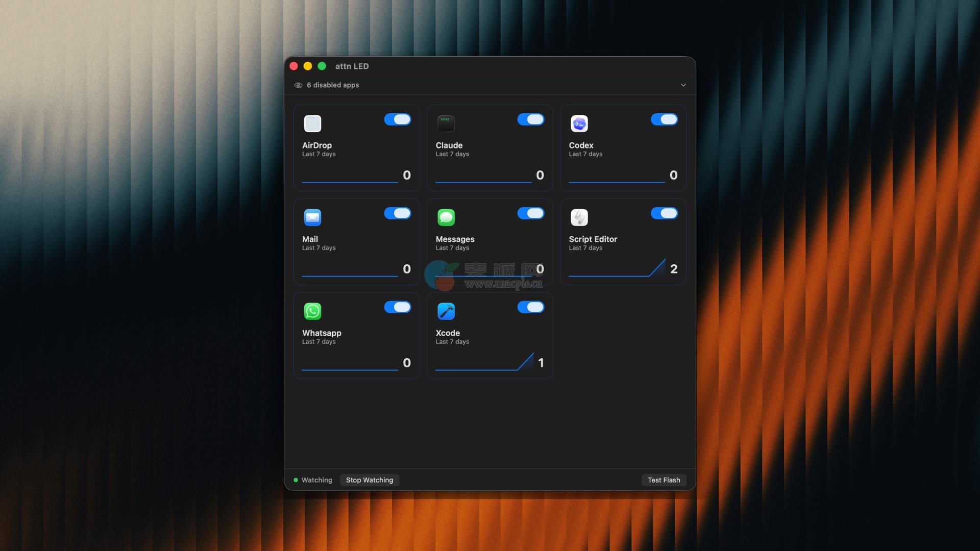This screenshot has width=980, height=551.
Task: Click the Stop Watching button
Action: click(369, 480)
